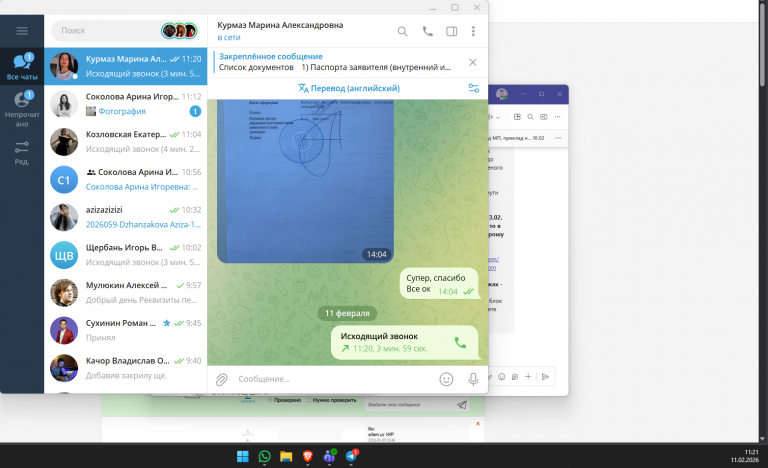Open the blue document photo sent 14:04

[x=305, y=181]
